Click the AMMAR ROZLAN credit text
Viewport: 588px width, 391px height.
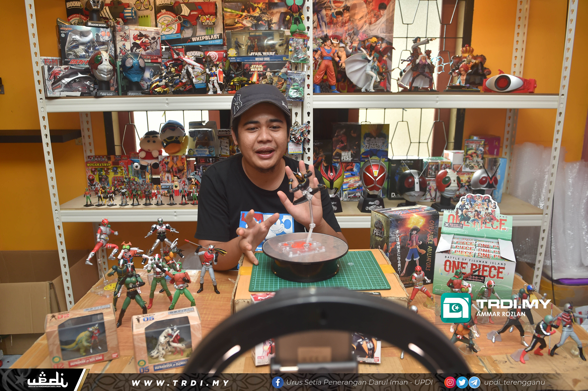pos(501,314)
